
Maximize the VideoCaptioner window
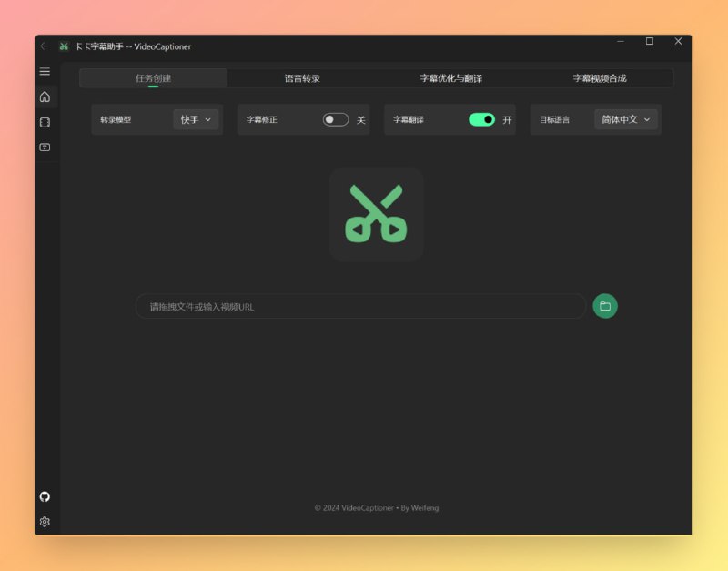[649, 42]
